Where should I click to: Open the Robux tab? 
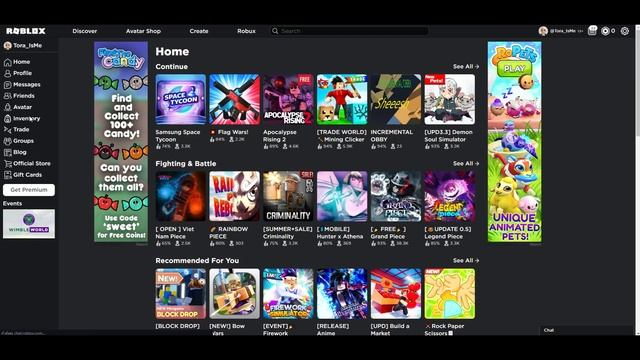click(x=246, y=31)
